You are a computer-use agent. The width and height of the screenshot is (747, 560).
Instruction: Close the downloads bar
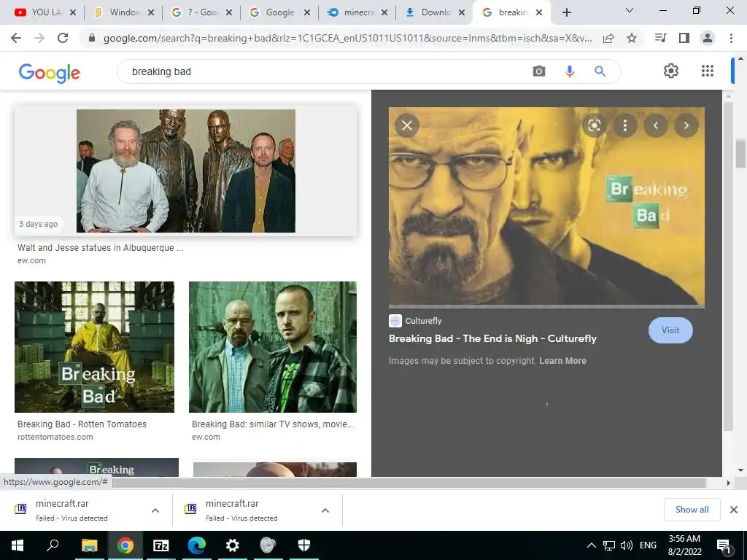[734, 510]
